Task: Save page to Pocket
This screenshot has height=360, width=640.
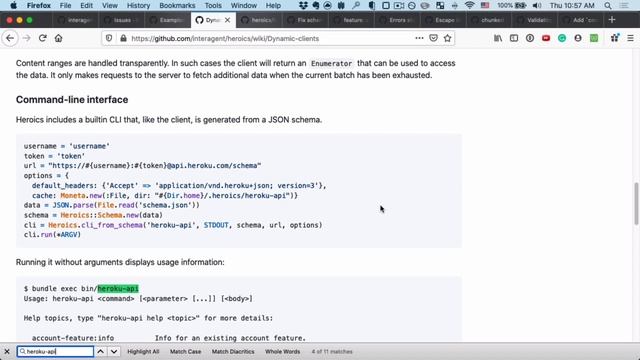Action: [x=433, y=38]
